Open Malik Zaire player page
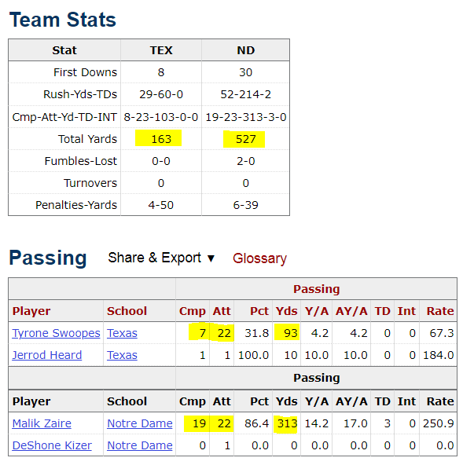Screen dimensions: 474x476 pos(42,423)
